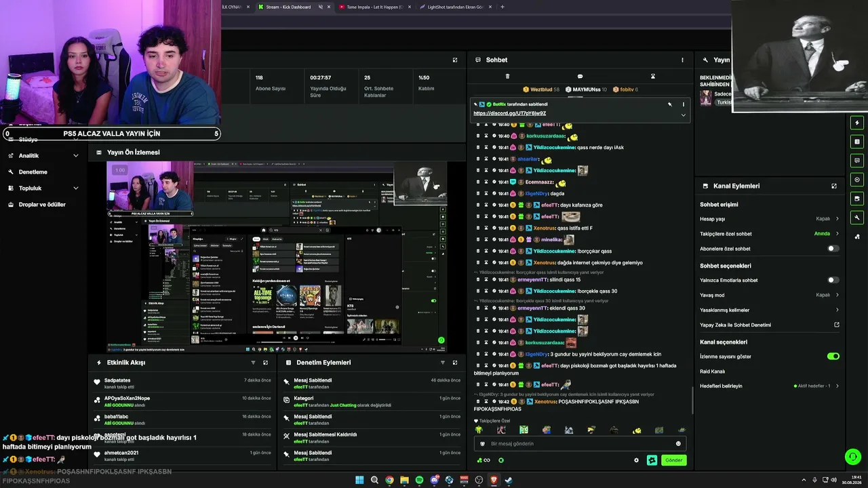Open Steam from the taskbar
This screenshot has height=488, width=868.
509,480
